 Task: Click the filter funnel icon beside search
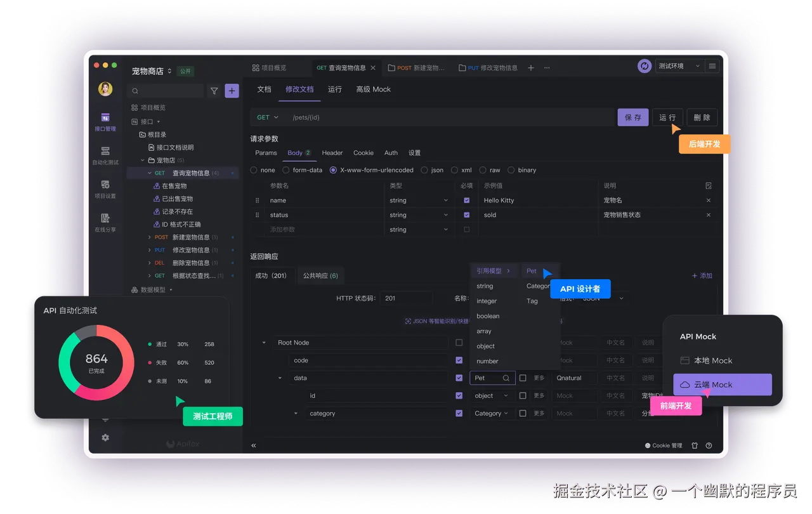pyautogui.click(x=214, y=91)
